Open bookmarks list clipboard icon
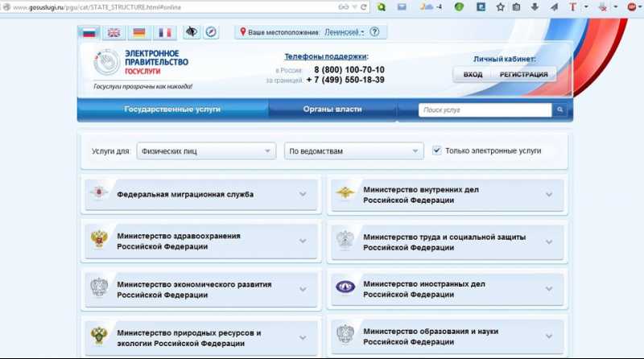The image size is (644, 359). click(517, 7)
